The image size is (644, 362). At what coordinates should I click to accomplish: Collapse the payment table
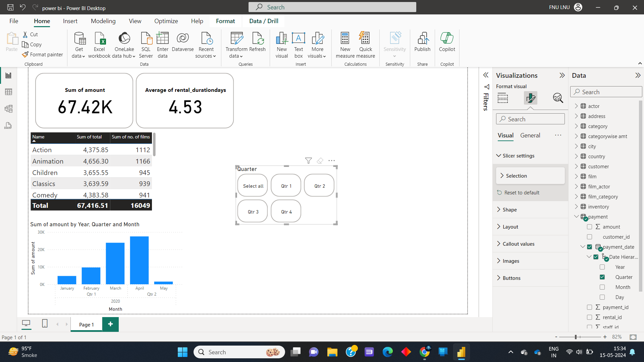click(x=576, y=217)
